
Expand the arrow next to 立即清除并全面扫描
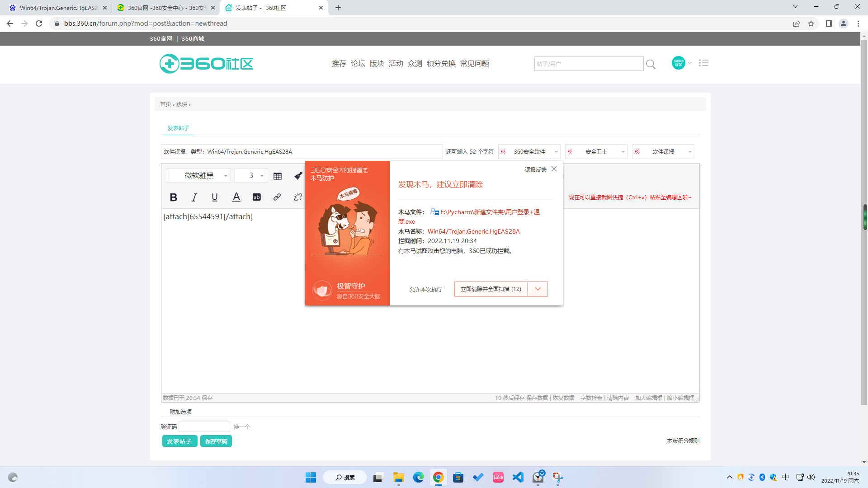pos(538,289)
